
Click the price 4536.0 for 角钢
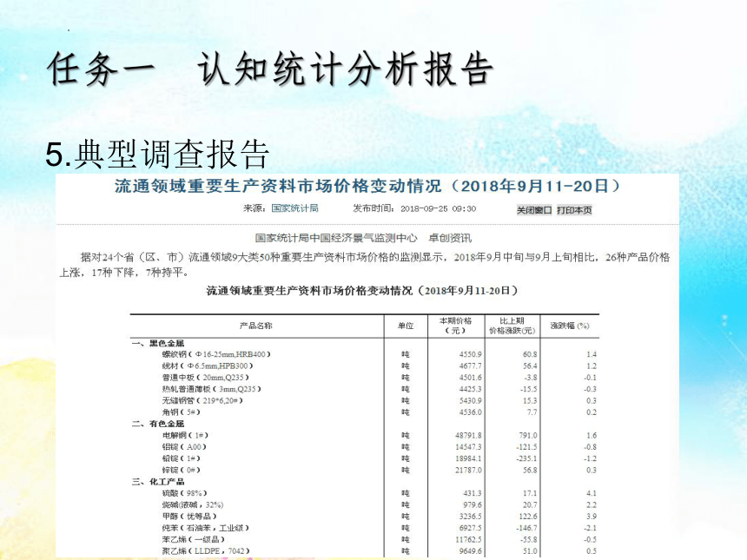pyautogui.click(x=470, y=412)
